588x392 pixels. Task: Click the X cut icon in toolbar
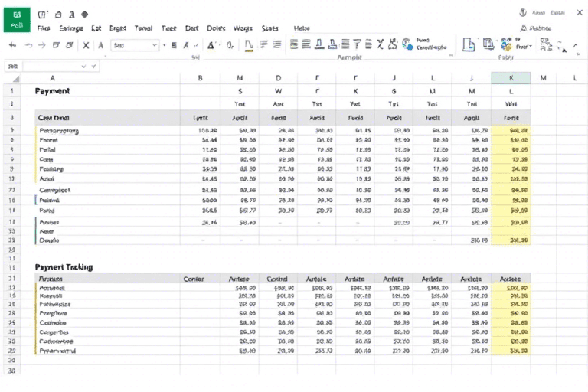(86, 45)
